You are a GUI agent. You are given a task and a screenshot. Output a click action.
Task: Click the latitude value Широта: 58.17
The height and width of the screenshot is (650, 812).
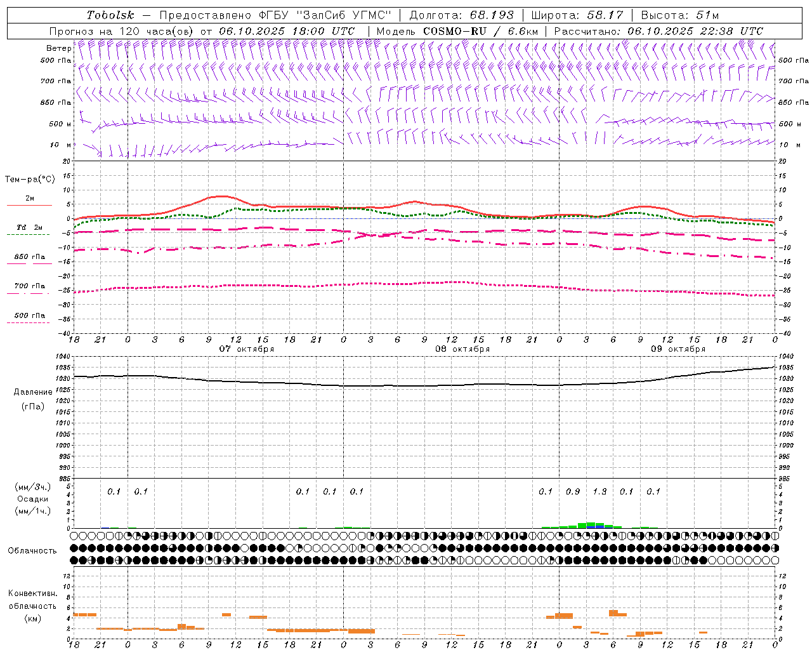point(577,15)
